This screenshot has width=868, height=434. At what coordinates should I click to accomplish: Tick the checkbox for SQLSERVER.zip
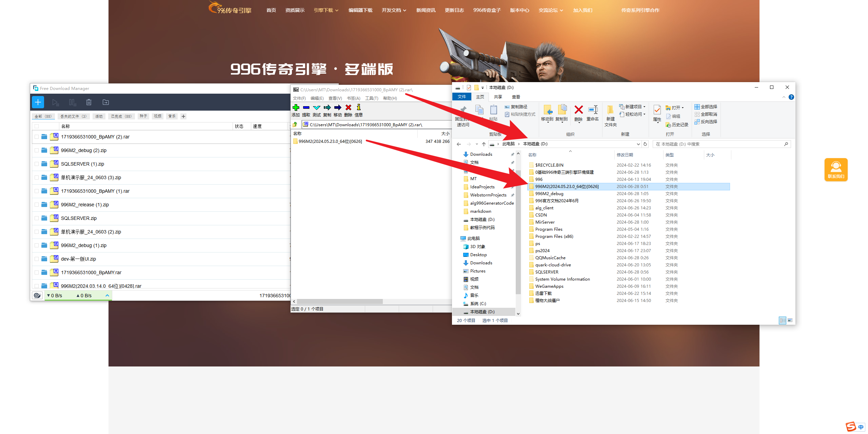click(37, 218)
